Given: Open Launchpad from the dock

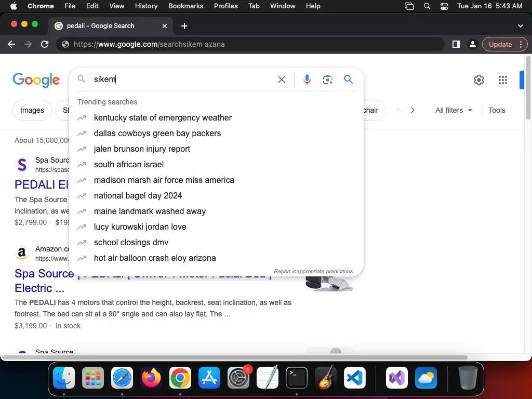Looking at the screenshot, I should [x=93, y=378].
